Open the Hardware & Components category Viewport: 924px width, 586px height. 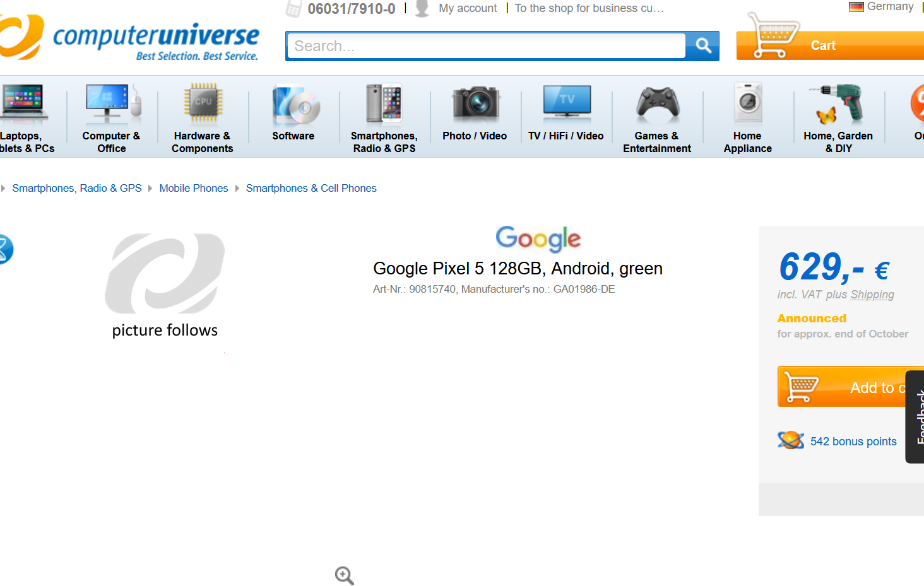tap(203, 142)
